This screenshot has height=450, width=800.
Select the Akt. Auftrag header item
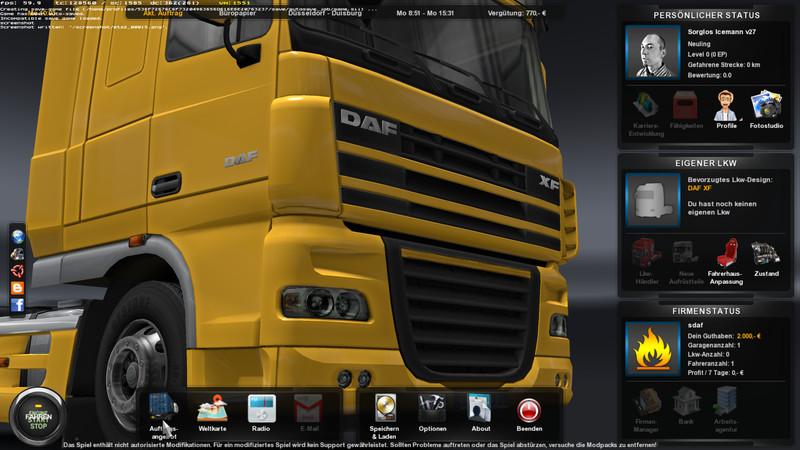(163, 15)
